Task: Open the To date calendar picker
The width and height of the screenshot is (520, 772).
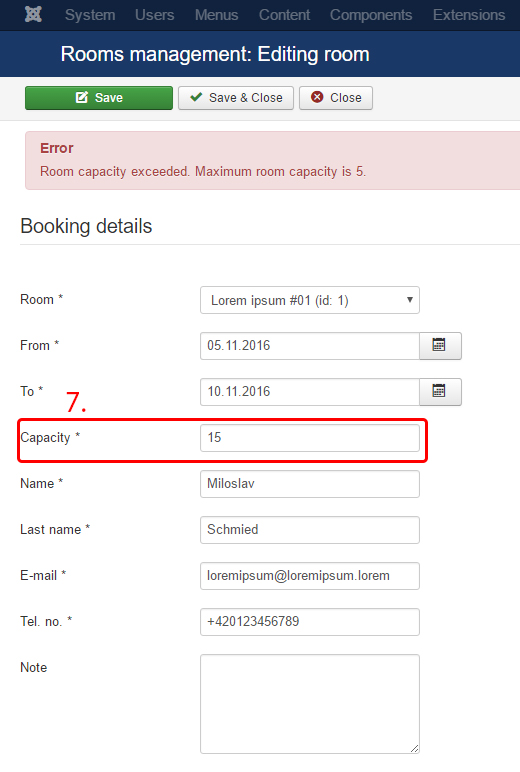Action: (x=440, y=392)
